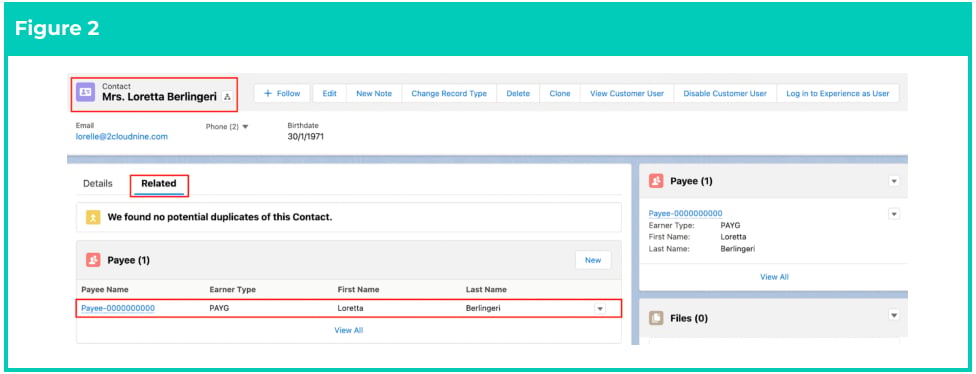The width and height of the screenshot is (976, 374).
Task: Open the Payee-0000000000 link in the right panel
Action: pyautogui.click(x=685, y=213)
